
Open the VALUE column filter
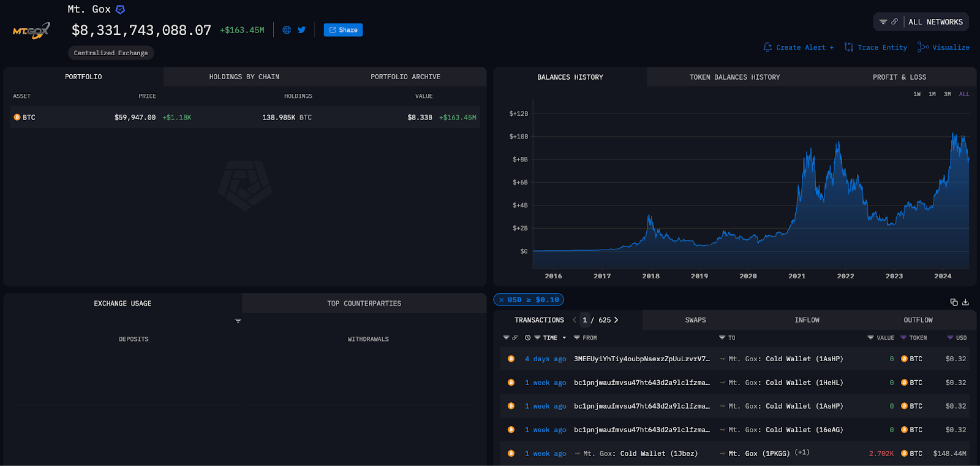click(870, 338)
